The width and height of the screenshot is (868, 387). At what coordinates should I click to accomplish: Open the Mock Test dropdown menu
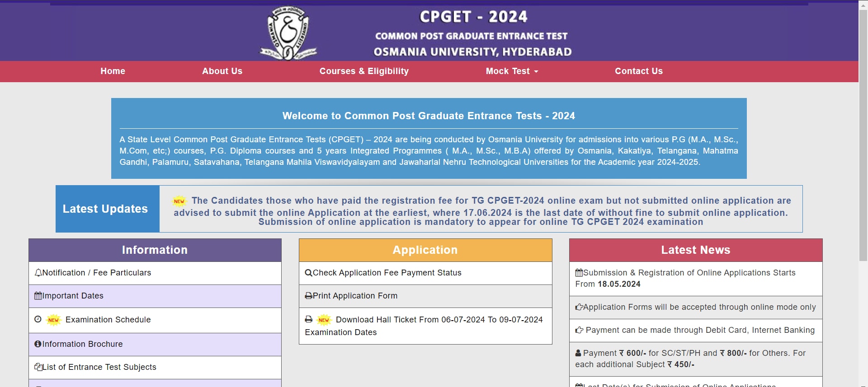pyautogui.click(x=512, y=71)
